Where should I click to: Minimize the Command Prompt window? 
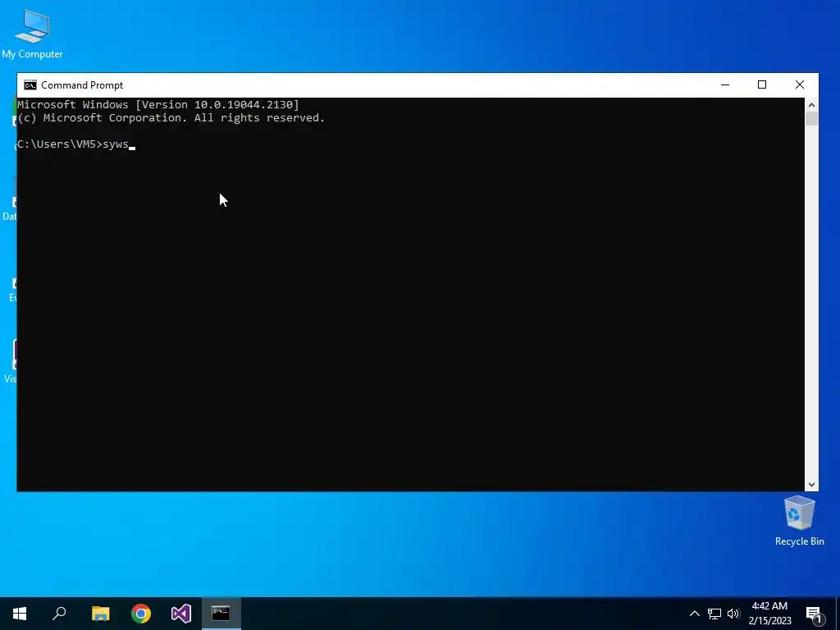tap(725, 84)
